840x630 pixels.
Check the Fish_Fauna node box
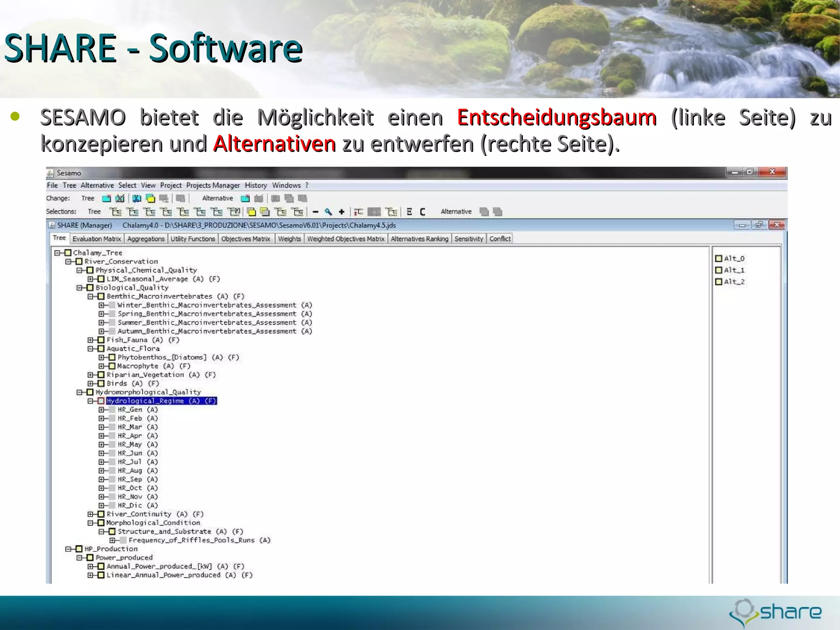101,340
